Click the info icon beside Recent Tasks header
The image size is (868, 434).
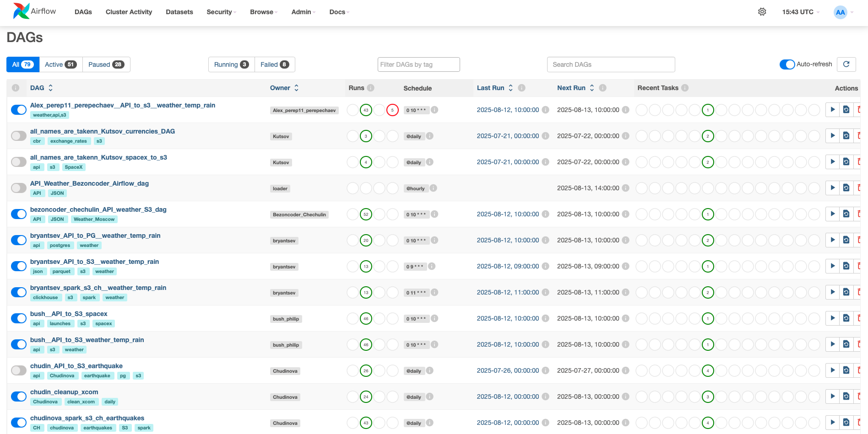click(685, 88)
